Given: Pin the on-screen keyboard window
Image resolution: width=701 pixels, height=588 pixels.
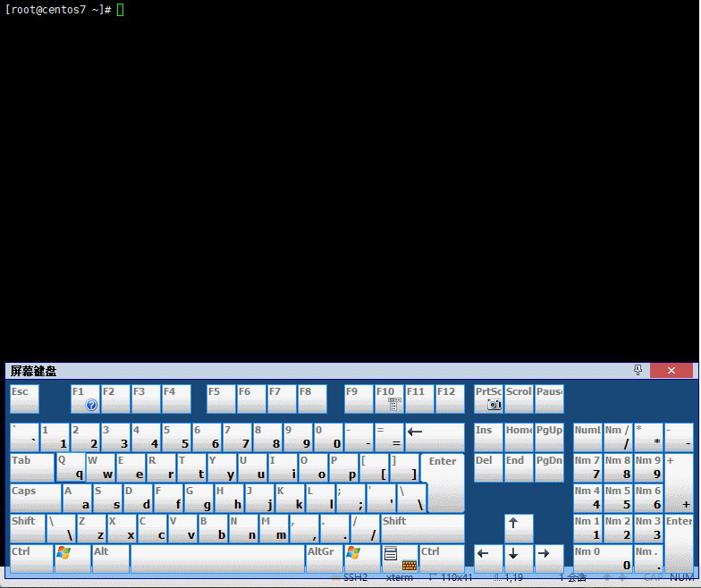Looking at the screenshot, I should tap(638, 370).
